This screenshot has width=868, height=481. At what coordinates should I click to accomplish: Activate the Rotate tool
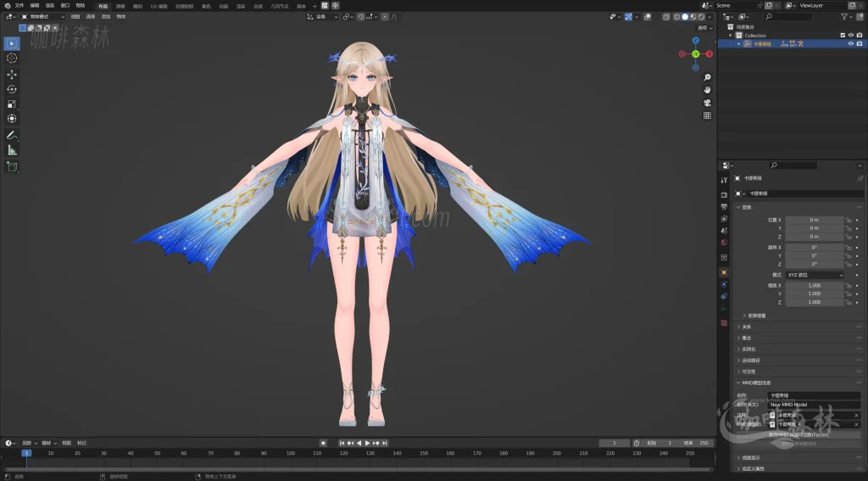pyautogui.click(x=12, y=89)
